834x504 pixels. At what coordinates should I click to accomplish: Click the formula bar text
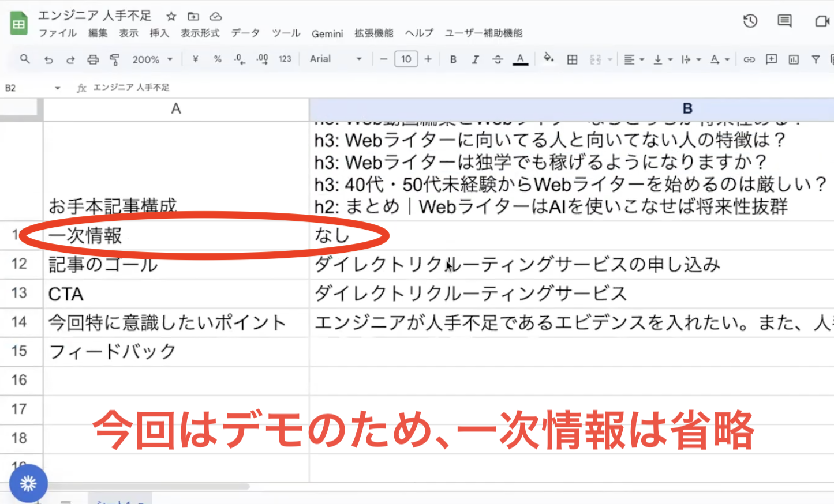[131, 88]
